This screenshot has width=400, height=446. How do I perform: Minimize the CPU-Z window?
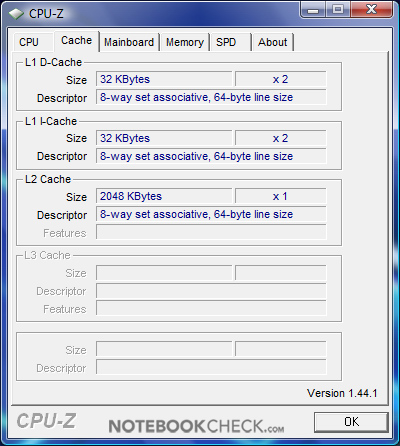tap(313, 9)
